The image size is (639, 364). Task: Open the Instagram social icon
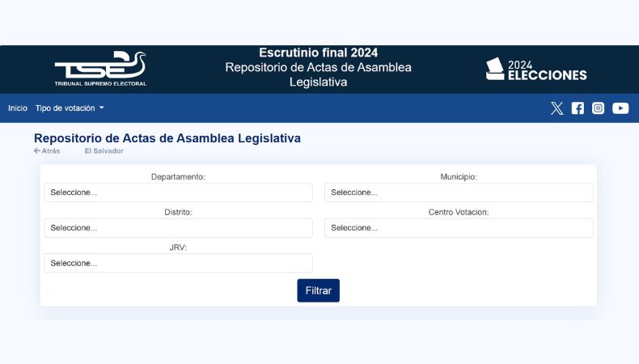pos(598,108)
